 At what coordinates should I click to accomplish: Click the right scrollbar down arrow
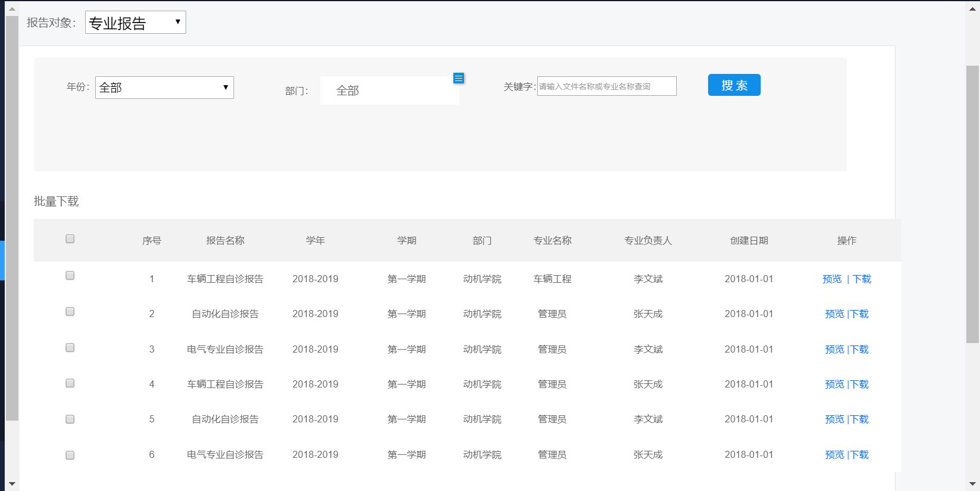[972, 484]
